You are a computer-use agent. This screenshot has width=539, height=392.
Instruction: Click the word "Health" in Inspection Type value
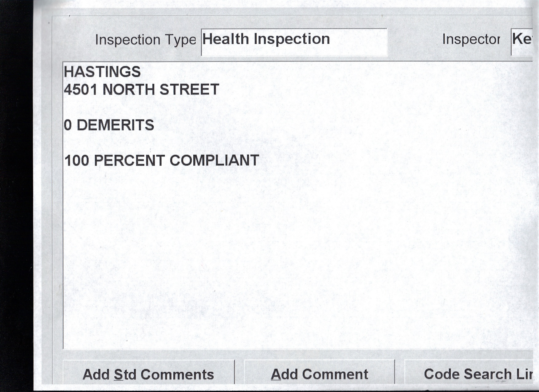point(225,39)
